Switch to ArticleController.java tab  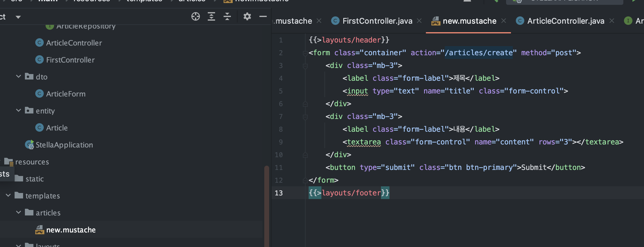566,21
